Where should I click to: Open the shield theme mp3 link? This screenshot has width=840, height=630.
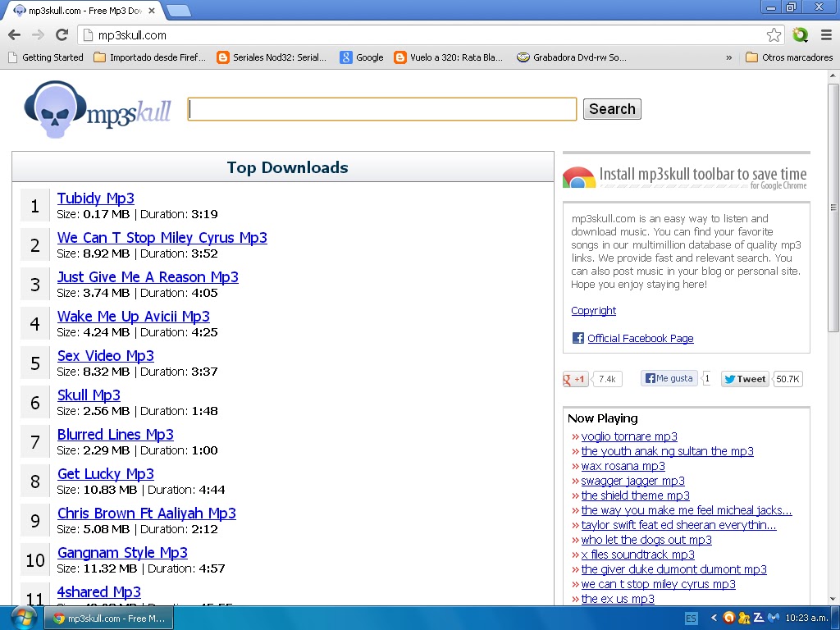pos(636,495)
